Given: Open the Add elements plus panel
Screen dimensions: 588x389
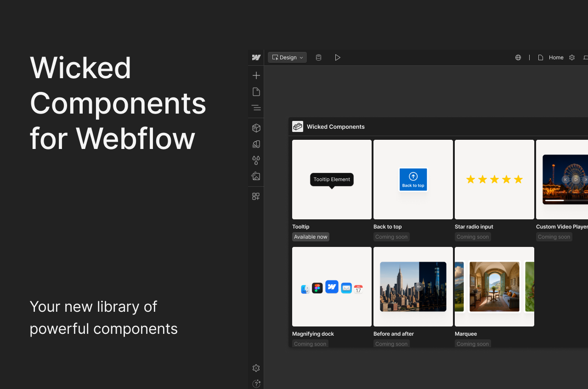Looking at the screenshot, I should [256, 75].
